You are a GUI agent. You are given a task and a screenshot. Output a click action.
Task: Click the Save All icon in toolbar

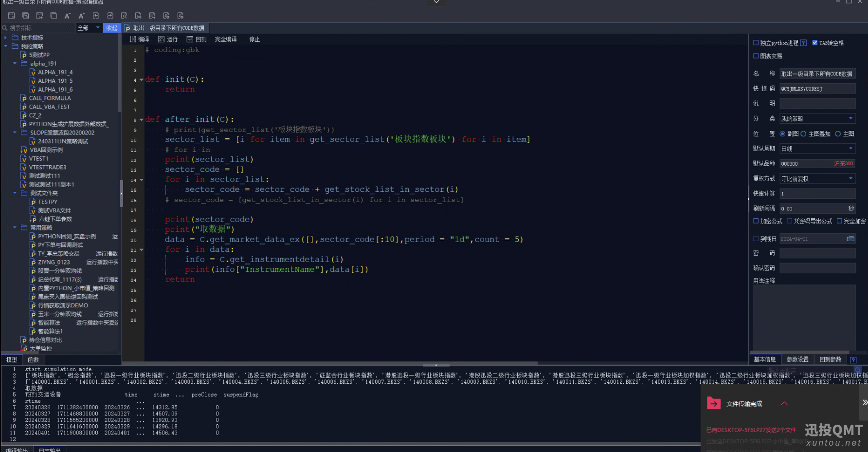[x=26, y=16]
